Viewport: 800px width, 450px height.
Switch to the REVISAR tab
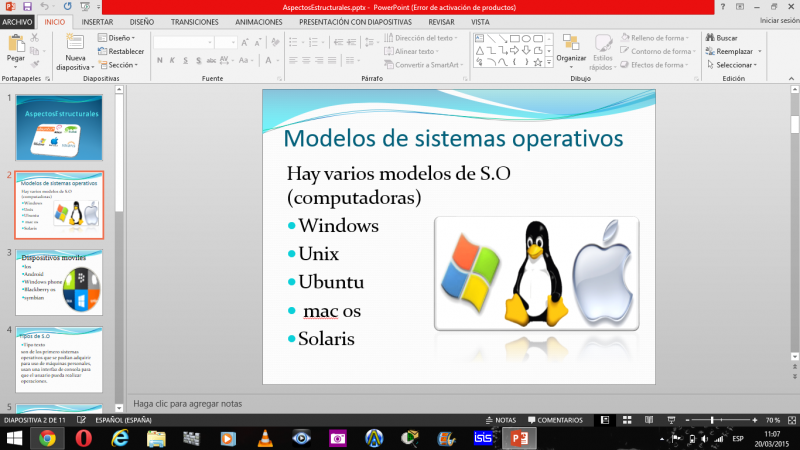(441, 22)
